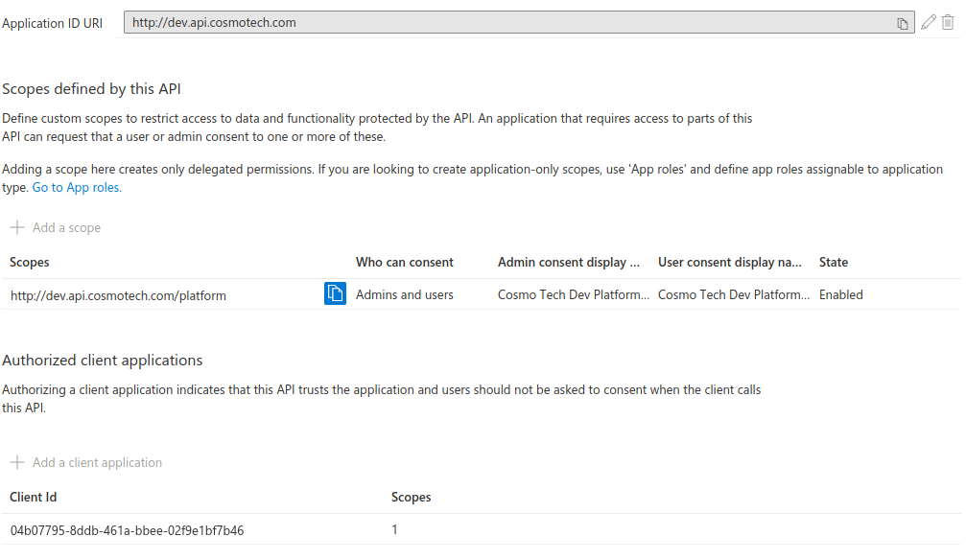This screenshot has height=560, width=966.
Task: Click Add a client application
Action: coord(97,462)
